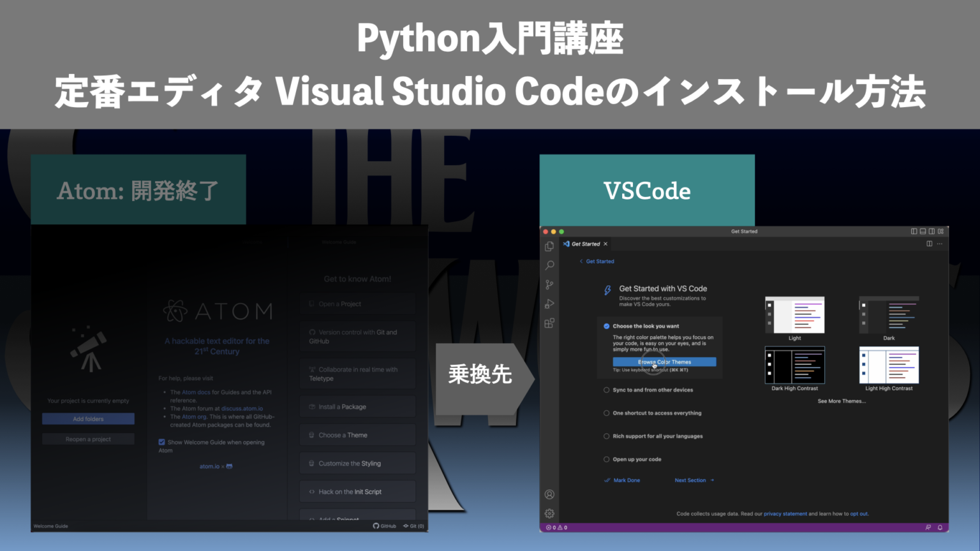Image resolution: width=980 pixels, height=551 pixels.
Task: Open the More Actions menu in the editor toolbar
Action: 940,244
